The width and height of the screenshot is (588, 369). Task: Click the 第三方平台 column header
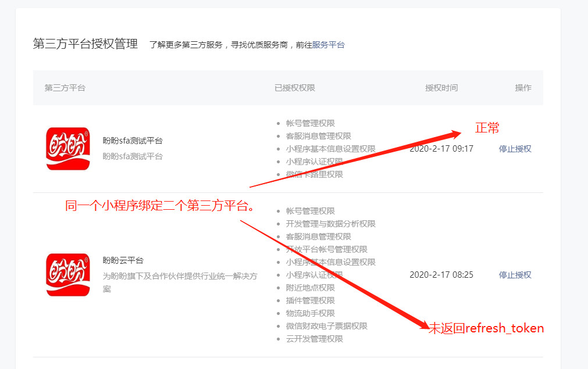click(x=65, y=88)
